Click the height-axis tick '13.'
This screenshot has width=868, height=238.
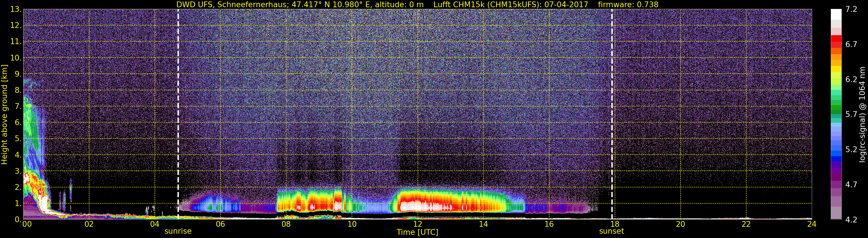[x=16, y=10]
